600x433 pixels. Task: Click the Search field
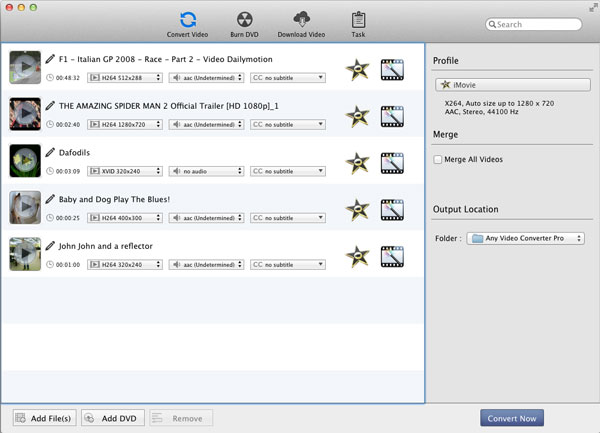click(533, 24)
